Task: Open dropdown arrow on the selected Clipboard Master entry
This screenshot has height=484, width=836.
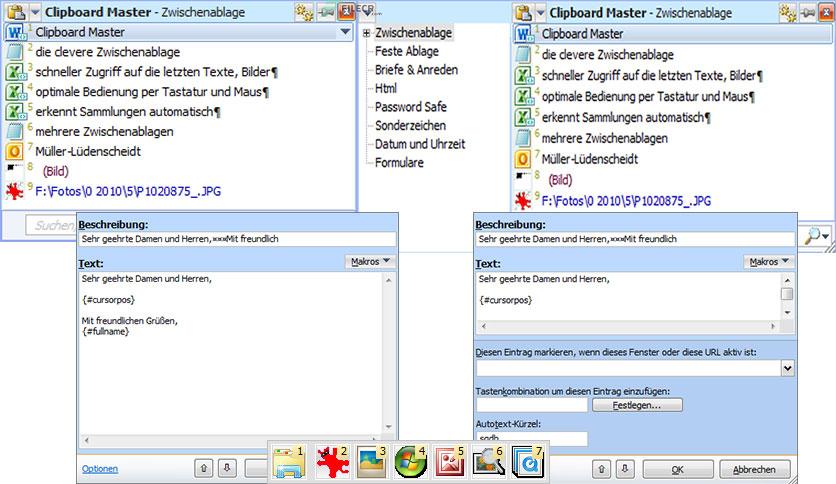Action: click(x=345, y=32)
